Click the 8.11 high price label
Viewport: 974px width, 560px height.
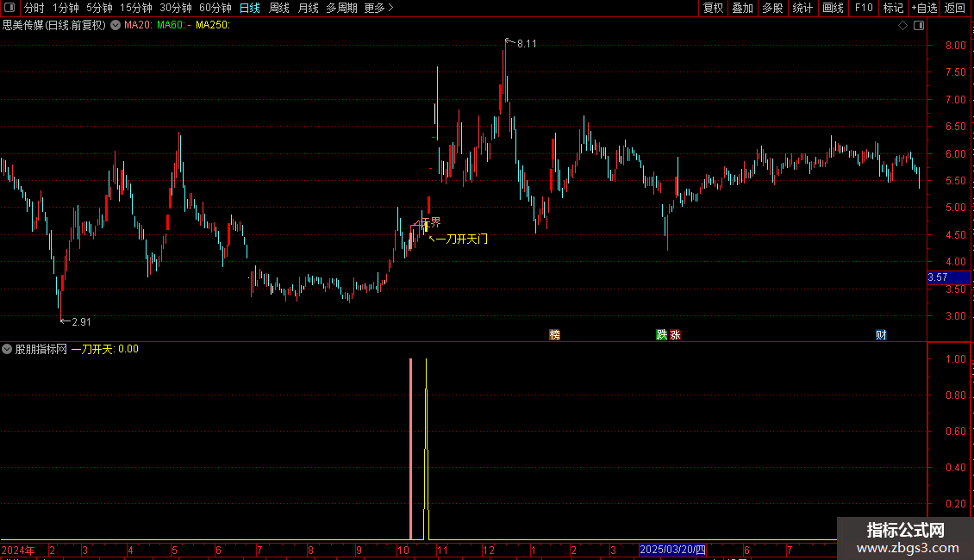[526, 43]
